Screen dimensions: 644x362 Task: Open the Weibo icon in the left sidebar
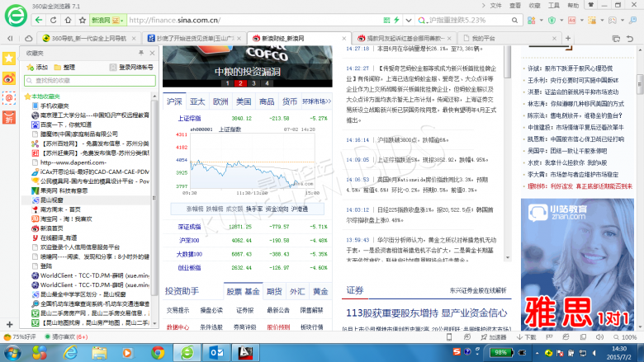click(x=8, y=78)
